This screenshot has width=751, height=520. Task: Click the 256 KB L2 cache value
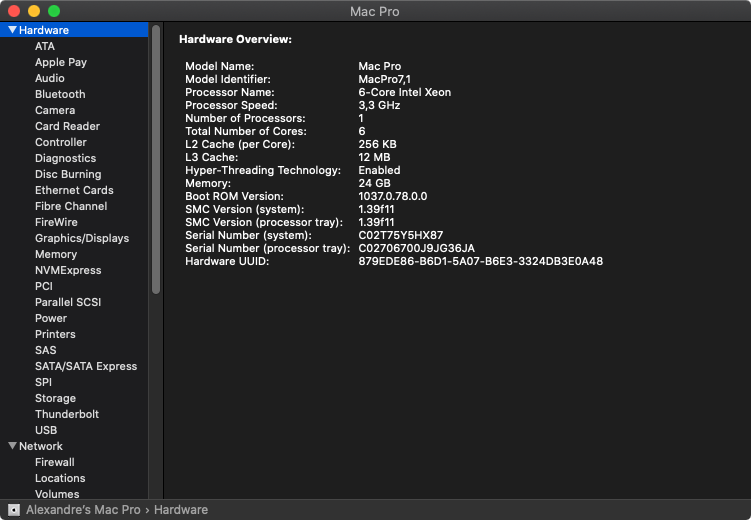[x=377, y=144]
